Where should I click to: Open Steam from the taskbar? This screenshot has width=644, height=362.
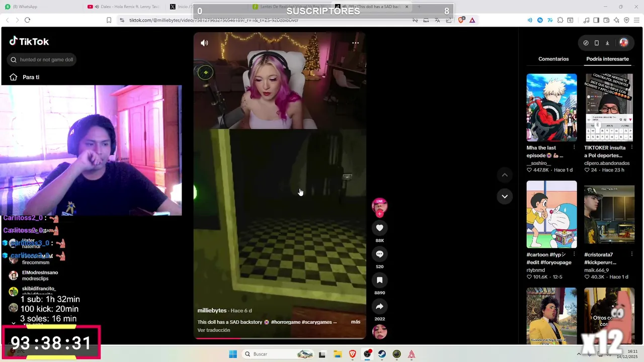[382, 354]
